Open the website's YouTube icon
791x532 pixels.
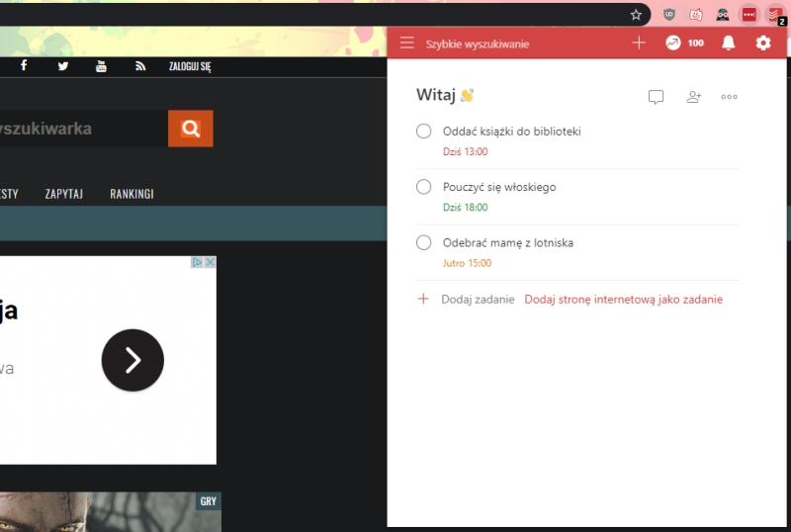pos(101,65)
